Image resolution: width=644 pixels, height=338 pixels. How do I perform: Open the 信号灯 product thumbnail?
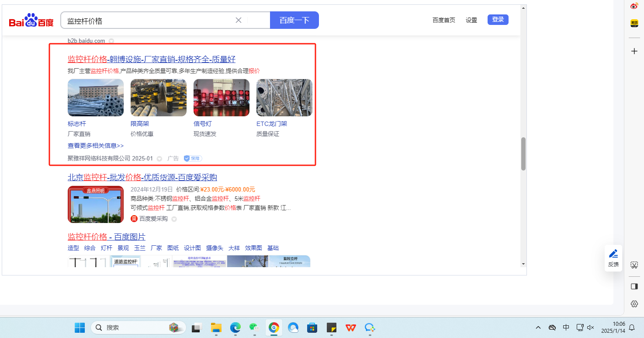click(x=222, y=98)
